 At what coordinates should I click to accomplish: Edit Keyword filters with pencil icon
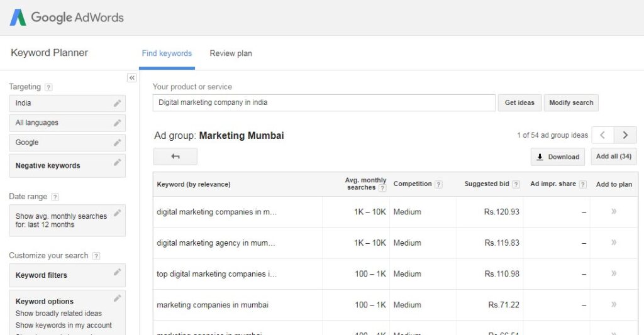click(x=118, y=272)
